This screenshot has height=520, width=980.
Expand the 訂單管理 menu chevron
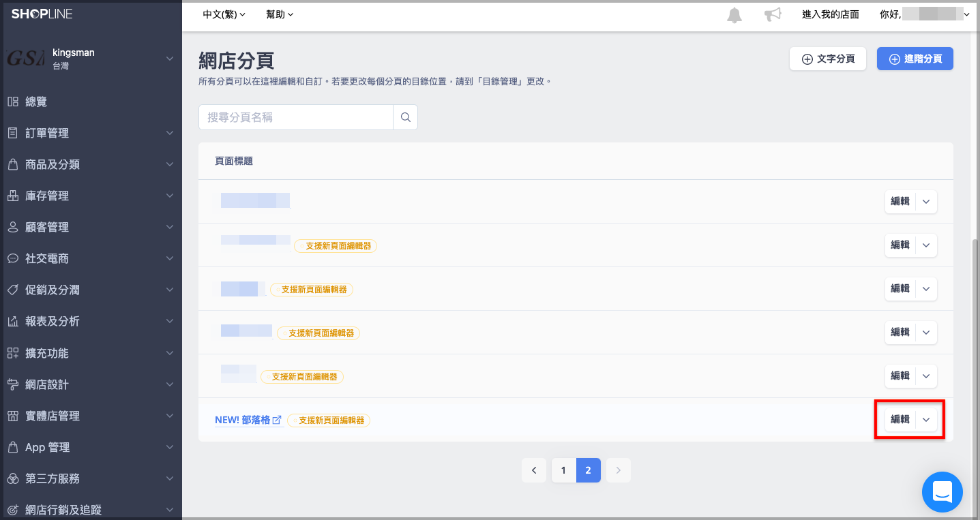point(170,133)
